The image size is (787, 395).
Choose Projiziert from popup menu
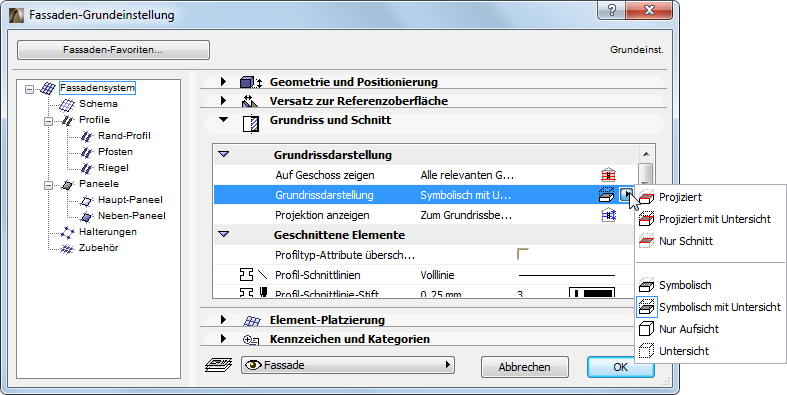710,197
